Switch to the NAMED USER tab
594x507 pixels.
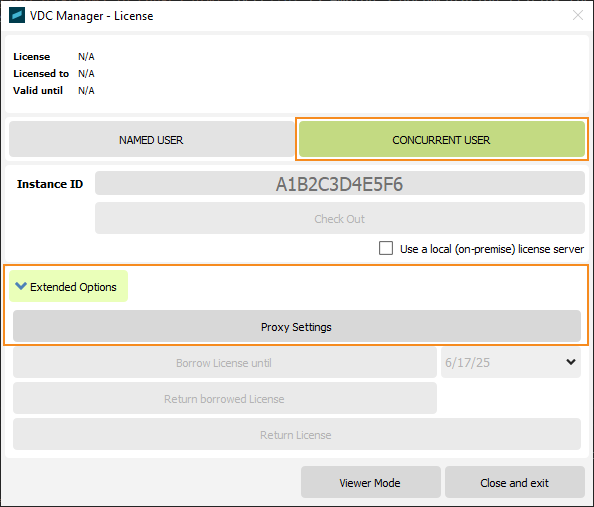151,140
